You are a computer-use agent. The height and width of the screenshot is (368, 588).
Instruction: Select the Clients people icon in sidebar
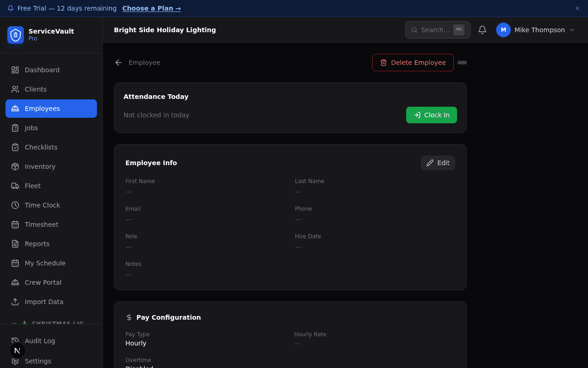[15, 89]
